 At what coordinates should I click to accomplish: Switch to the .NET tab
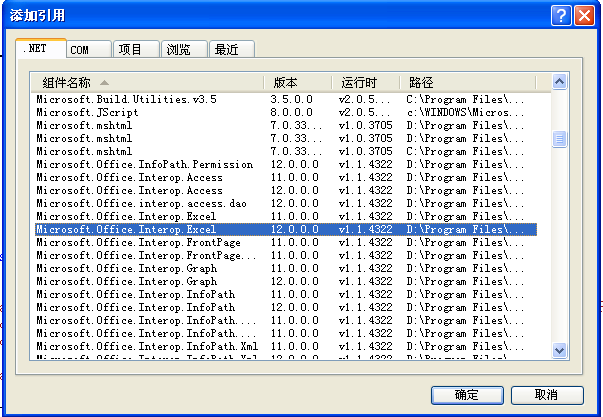pyautogui.click(x=41, y=48)
